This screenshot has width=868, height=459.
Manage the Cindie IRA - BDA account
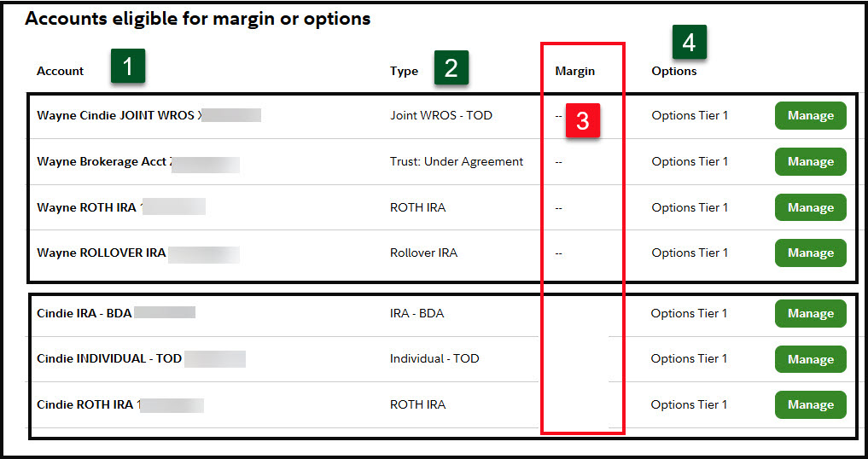[810, 313]
